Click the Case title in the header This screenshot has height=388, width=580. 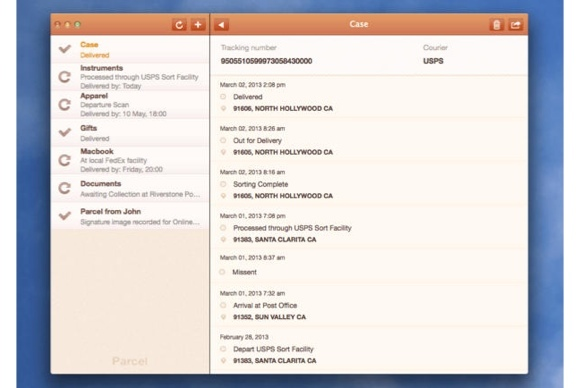(359, 24)
